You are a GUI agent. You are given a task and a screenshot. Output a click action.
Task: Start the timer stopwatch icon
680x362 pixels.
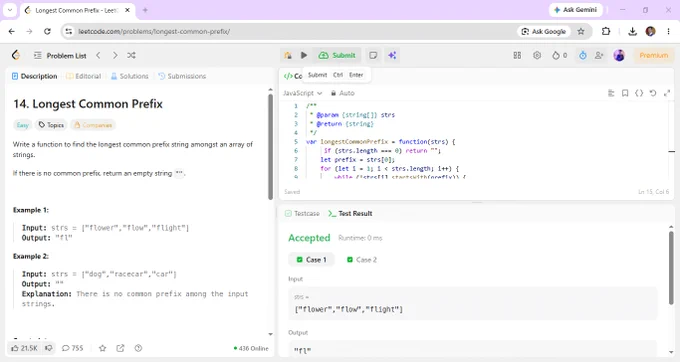[582, 55]
